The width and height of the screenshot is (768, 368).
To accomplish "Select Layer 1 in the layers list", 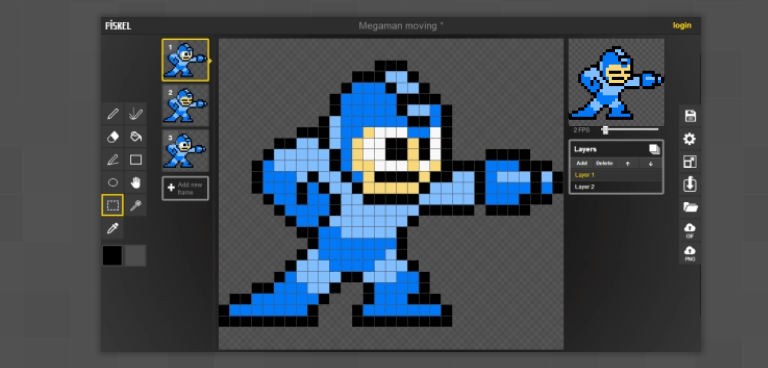I will point(616,175).
